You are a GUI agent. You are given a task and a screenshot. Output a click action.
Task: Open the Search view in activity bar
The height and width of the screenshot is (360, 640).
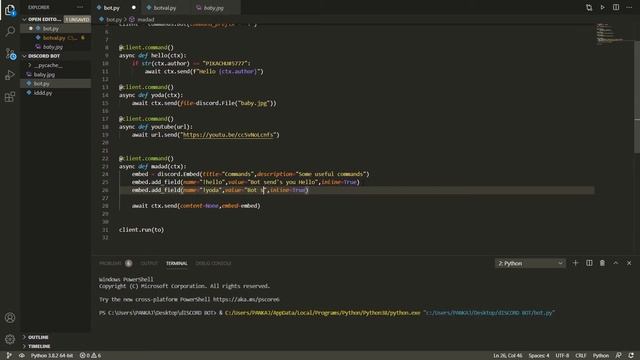(10, 32)
